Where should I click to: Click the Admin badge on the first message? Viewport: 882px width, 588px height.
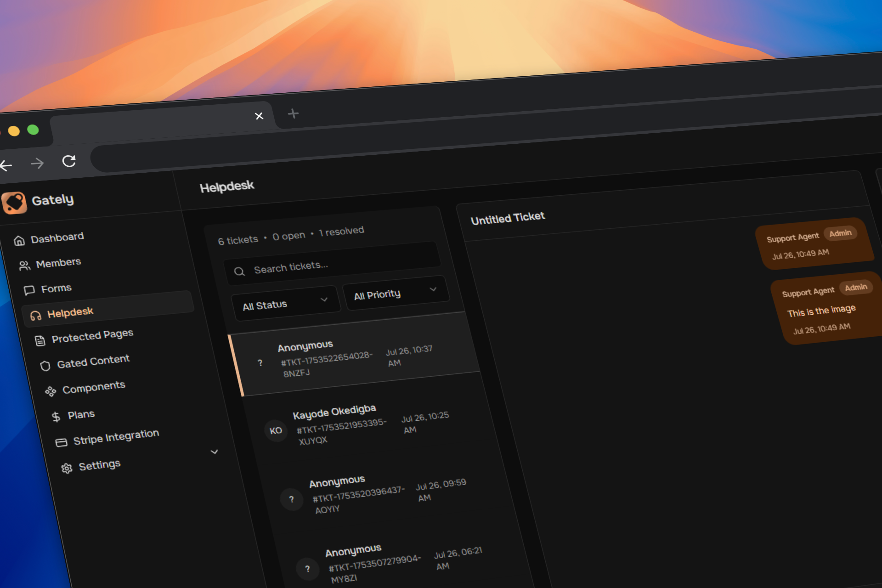tap(840, 233)
